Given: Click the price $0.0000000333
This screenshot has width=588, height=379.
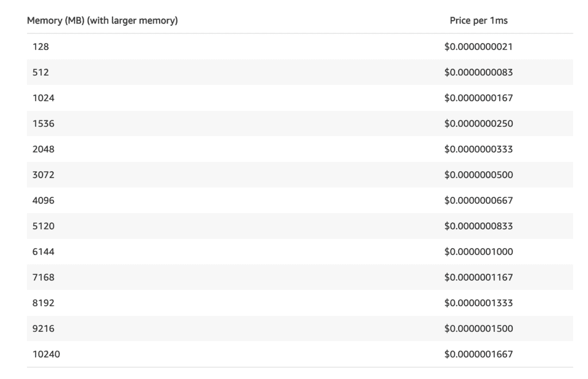Looking at the screenshot, I should (x=478, y=149).
